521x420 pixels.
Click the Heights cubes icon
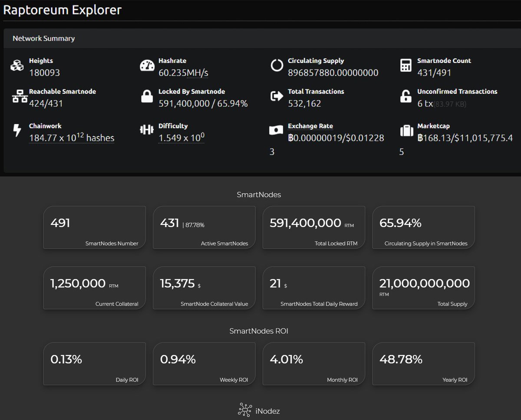[17, 66]
